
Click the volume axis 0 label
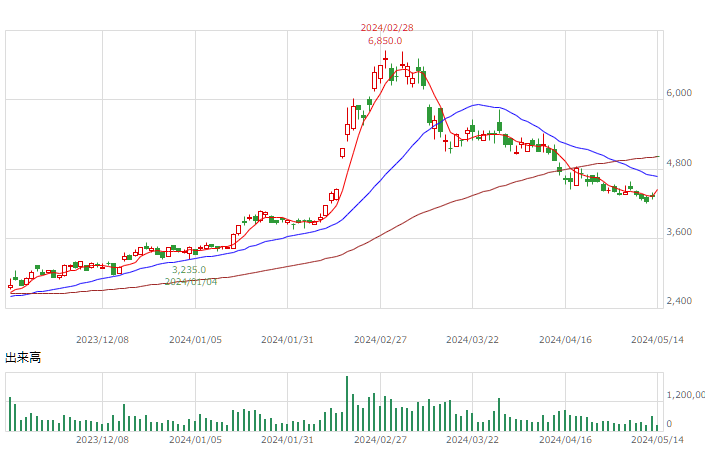tap(669, 424)
